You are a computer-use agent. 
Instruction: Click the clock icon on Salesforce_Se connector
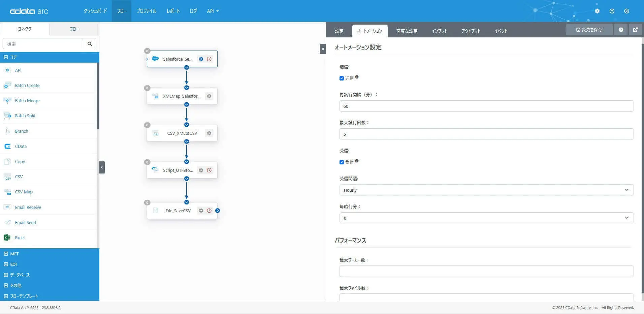(209, 59)
